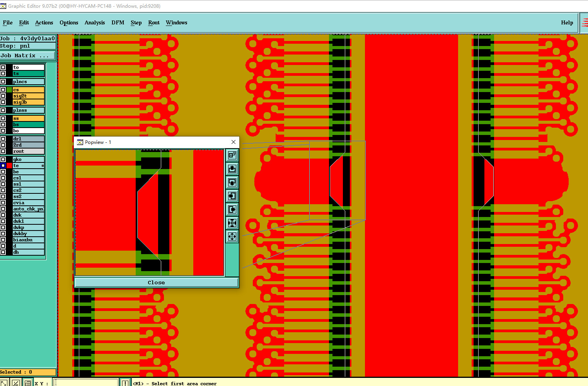Screen dimensions: 588x386
Task: Toggle the checkbox for layer 'rout'
Action: [x=3, y=151]
